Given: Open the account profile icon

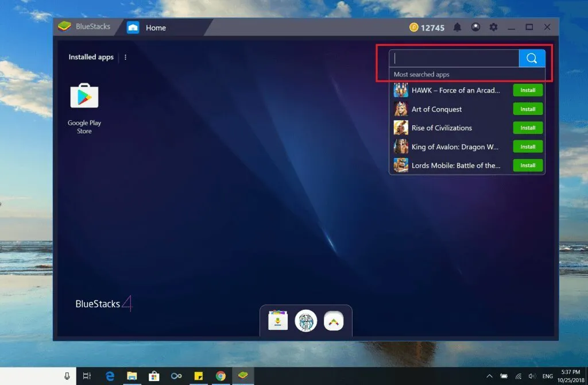Looking at the screenshot, I should [x=475, y=27].
